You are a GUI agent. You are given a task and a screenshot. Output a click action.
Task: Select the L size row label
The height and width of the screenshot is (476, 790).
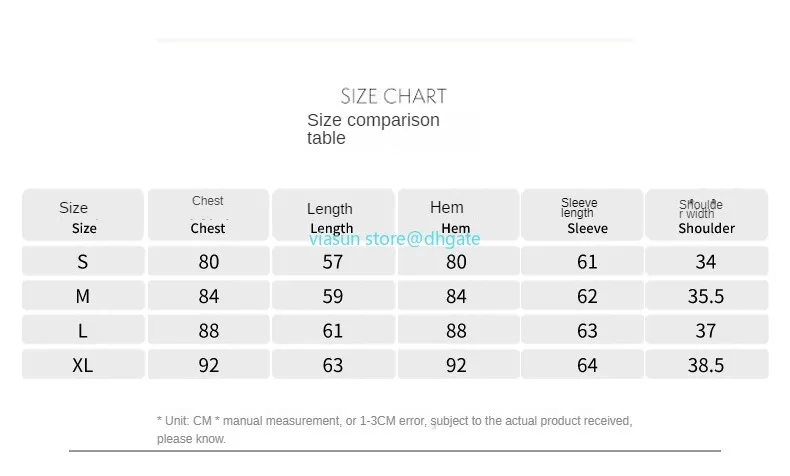(x=83, y=330)
